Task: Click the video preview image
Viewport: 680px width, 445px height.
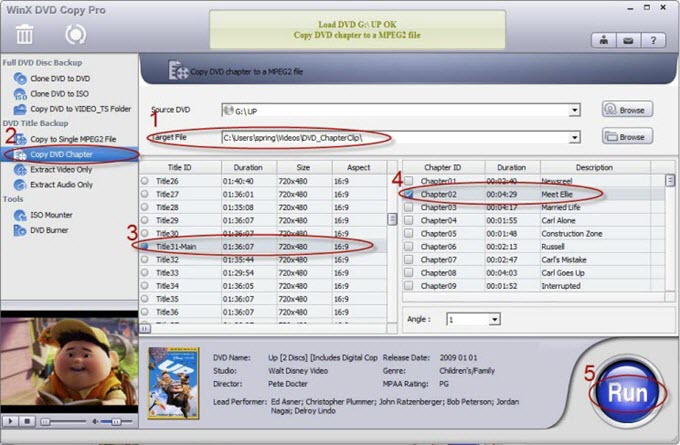Action: coord(69,361)
